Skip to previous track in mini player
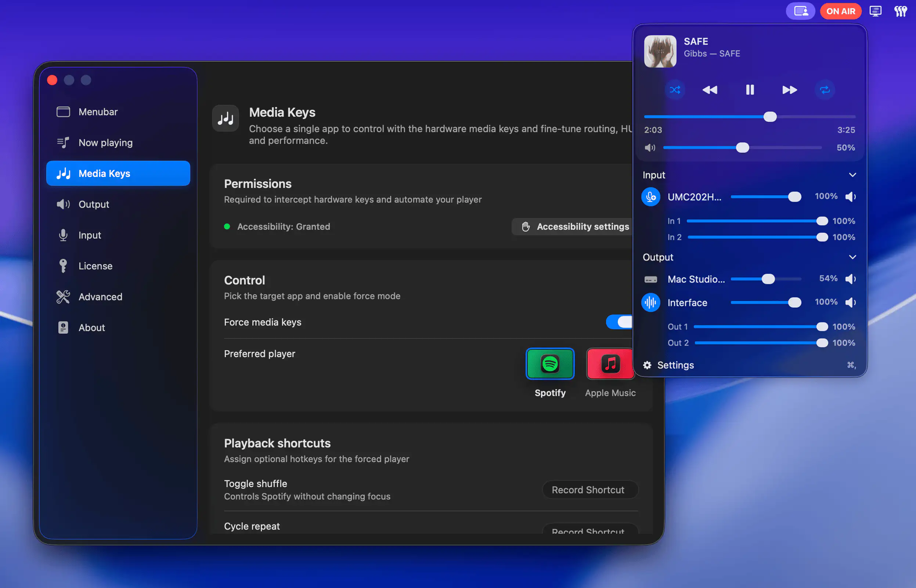The height and width of the screenshot is (588, 916). tap(710, 90)
